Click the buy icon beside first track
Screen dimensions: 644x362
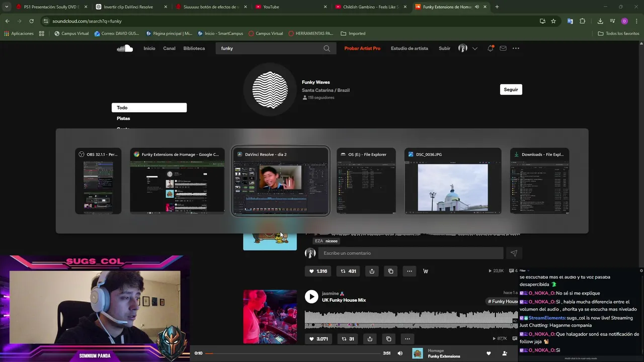click(426, 271)
